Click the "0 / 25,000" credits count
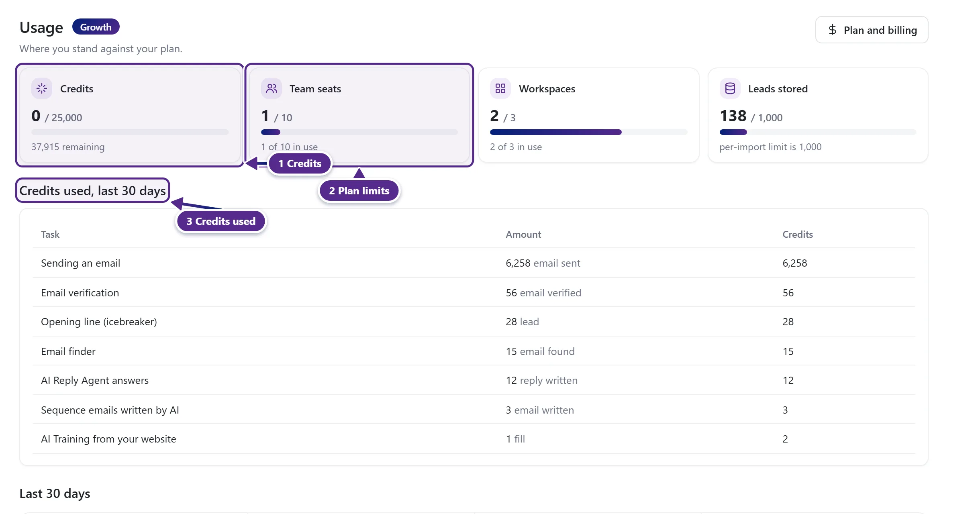The width and height of the screenshot is (980, 514). (x=57, y=116)
